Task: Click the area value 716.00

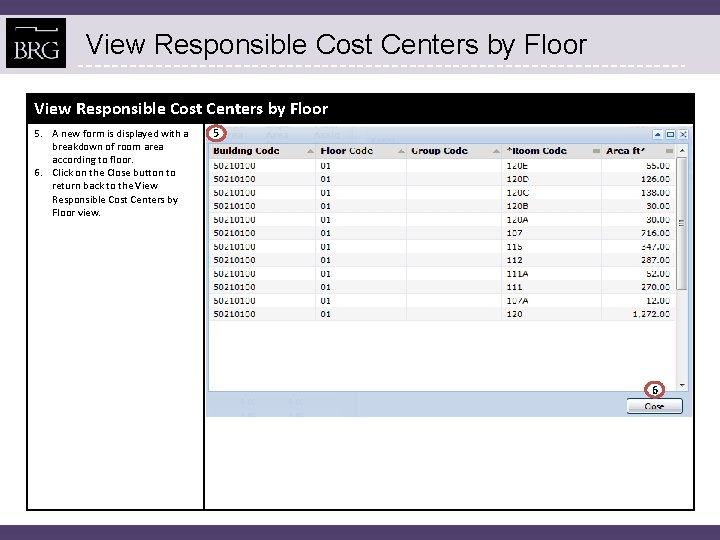Action: click(655, 233)
